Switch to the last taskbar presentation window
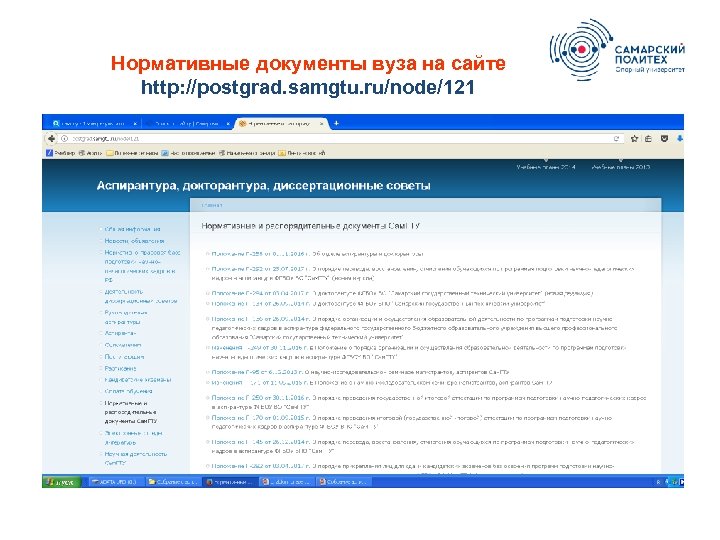The height and width of the screenshot is (540, 720). 344,482
